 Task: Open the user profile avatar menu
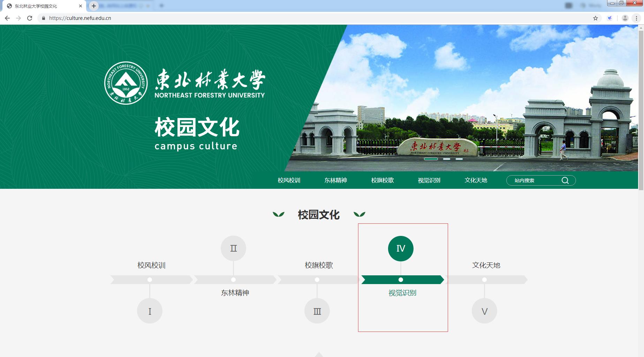point(625,18)
